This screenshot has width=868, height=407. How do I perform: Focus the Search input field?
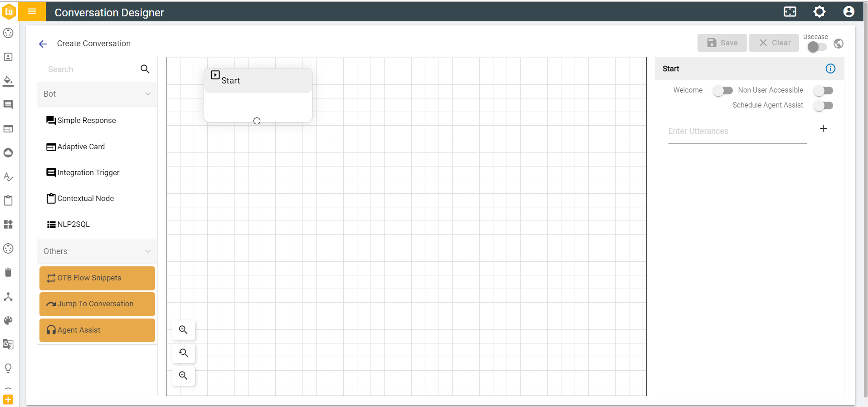(x=91, y=69)
